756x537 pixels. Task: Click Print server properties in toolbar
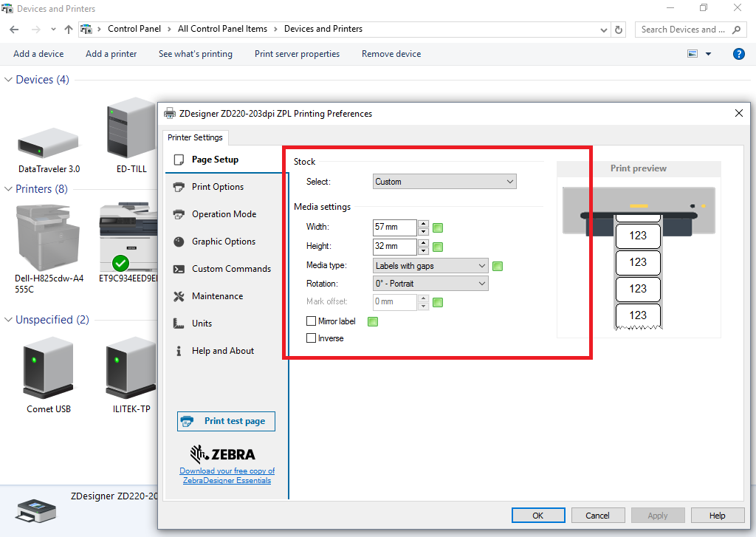pyautogui.click(x=297, y=54)
